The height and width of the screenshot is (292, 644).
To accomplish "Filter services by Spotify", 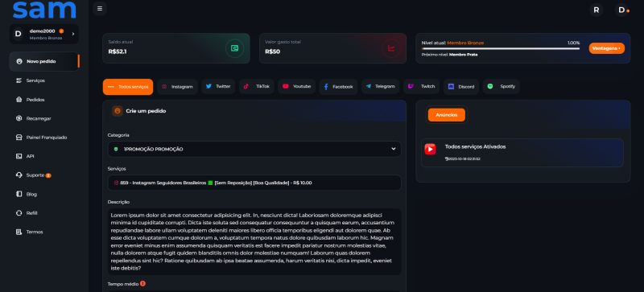I will tap(501, 87).
